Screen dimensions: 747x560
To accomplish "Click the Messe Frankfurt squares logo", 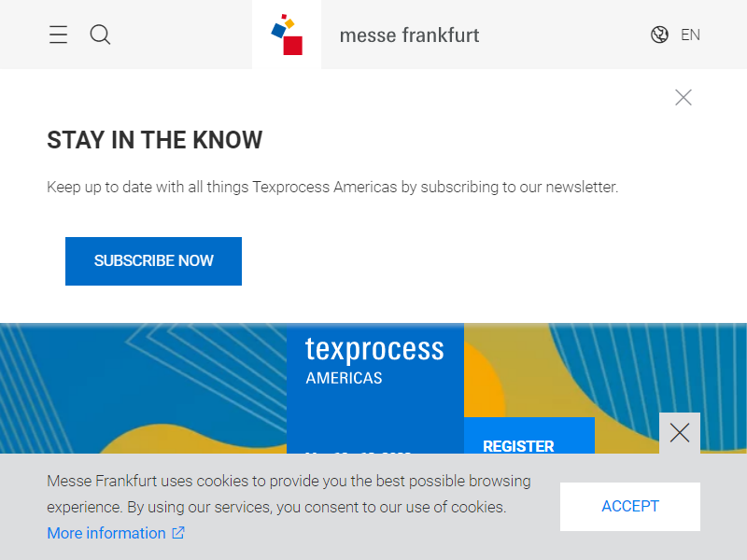I will (x=287, y=35).
